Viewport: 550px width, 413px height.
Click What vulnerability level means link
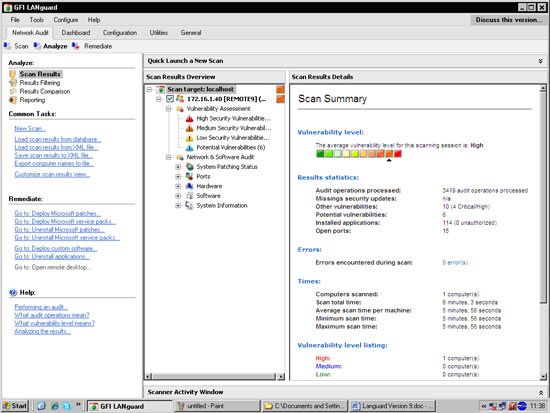54,323
